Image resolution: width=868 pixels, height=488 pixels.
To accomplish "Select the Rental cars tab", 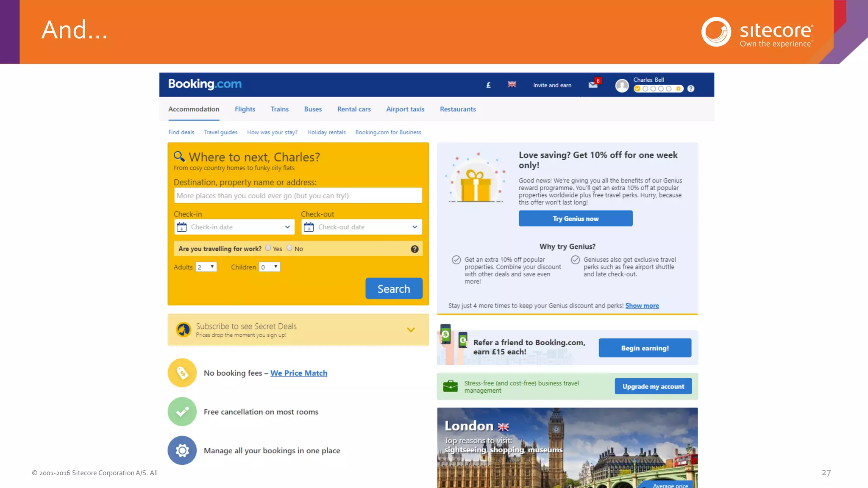I will click(354, 109).
